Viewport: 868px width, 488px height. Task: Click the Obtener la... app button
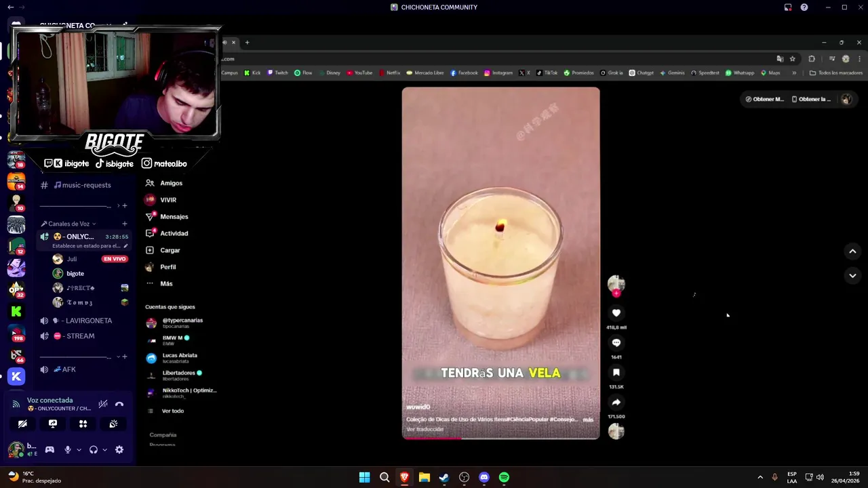pos(811,99)
